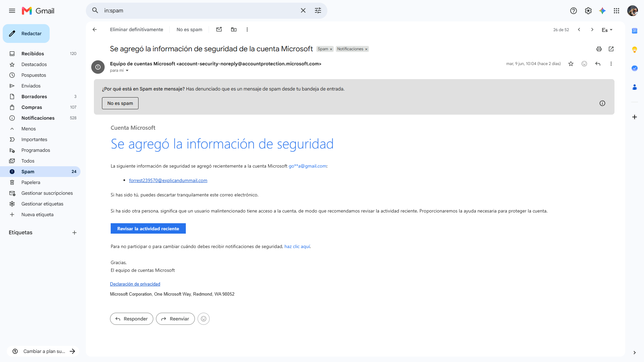The image size is (644, 362).
Task: Open the Help question mark icon
Action: [x=574, y=11]
